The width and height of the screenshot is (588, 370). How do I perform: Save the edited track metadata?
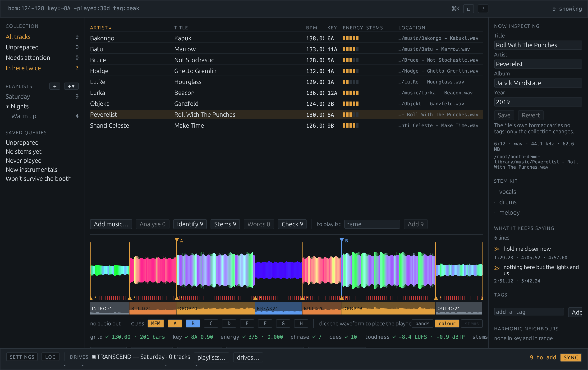coord(504,115)
